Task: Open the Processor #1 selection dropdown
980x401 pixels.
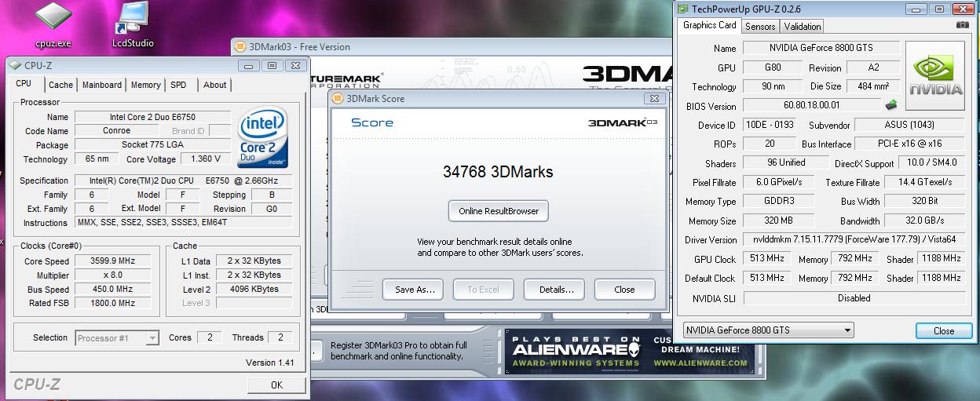Action: click(x=118, y=338)
